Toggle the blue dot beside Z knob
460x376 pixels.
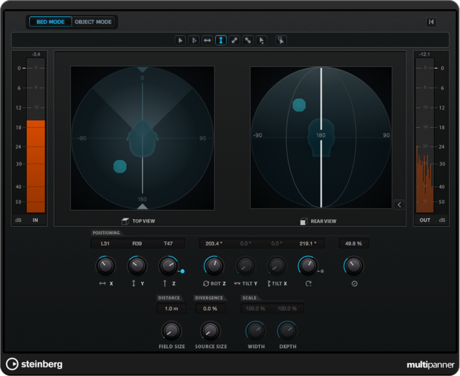(x=182, y=271)
